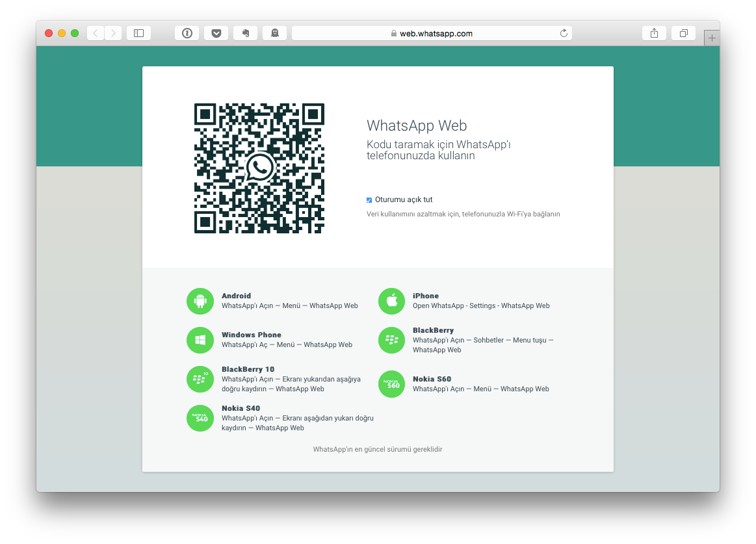Go back using the back arrow

[x=96, y=33]
